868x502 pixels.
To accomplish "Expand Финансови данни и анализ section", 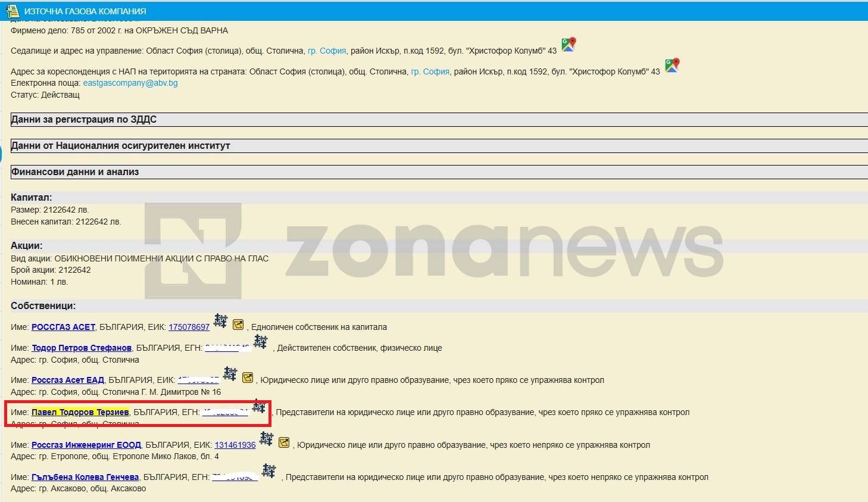I will point(75,172).
